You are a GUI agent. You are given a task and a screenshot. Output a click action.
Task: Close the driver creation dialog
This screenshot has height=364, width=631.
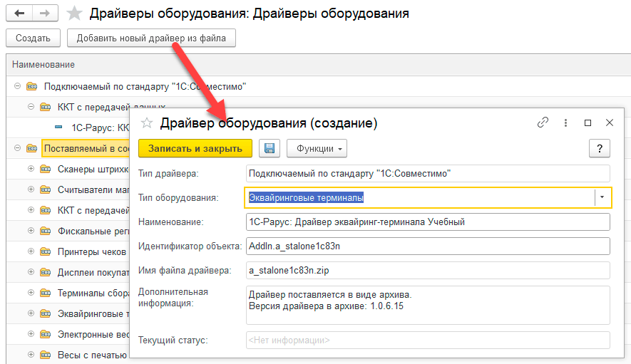[610, 123]
